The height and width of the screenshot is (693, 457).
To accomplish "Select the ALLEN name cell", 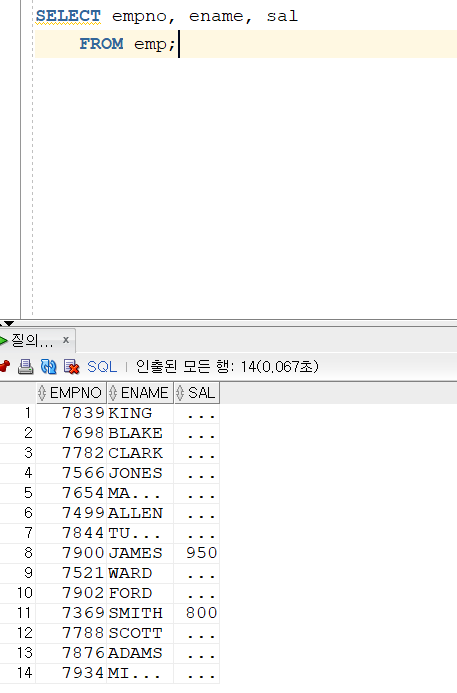I will pos(140,513).
